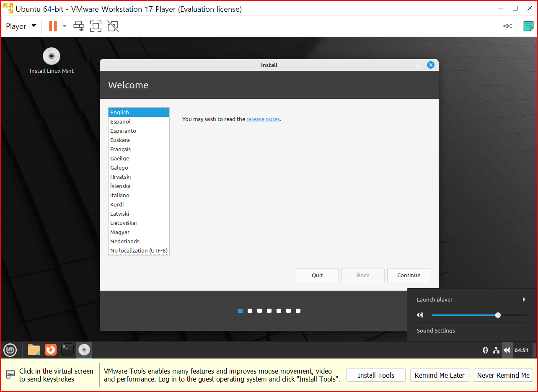Enter VMware full screen mode

pos(96,26)
